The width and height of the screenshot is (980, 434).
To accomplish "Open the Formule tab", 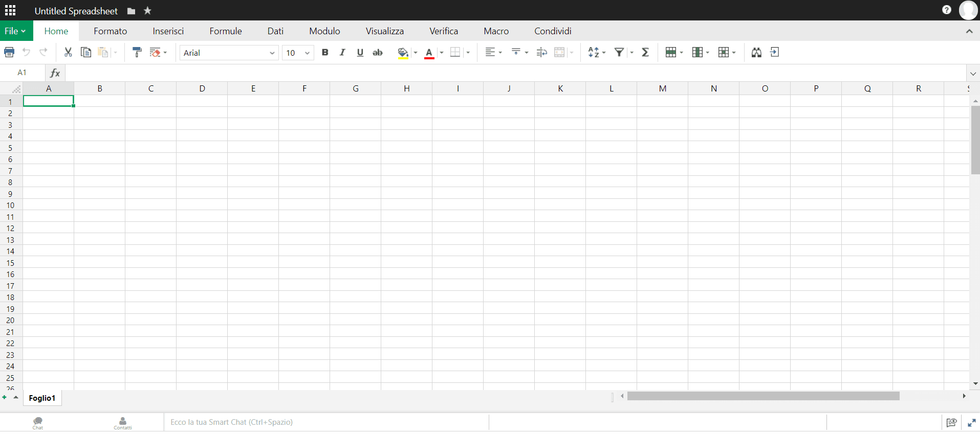I will point(226,31).
